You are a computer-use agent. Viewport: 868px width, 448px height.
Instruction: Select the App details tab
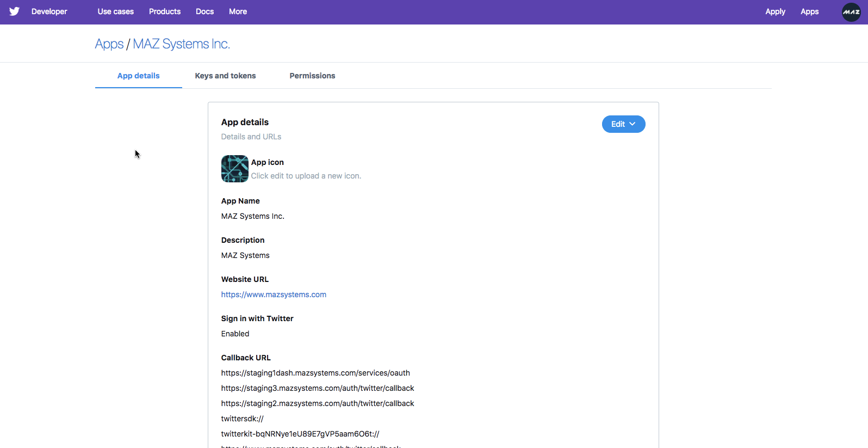coord(139,76)
